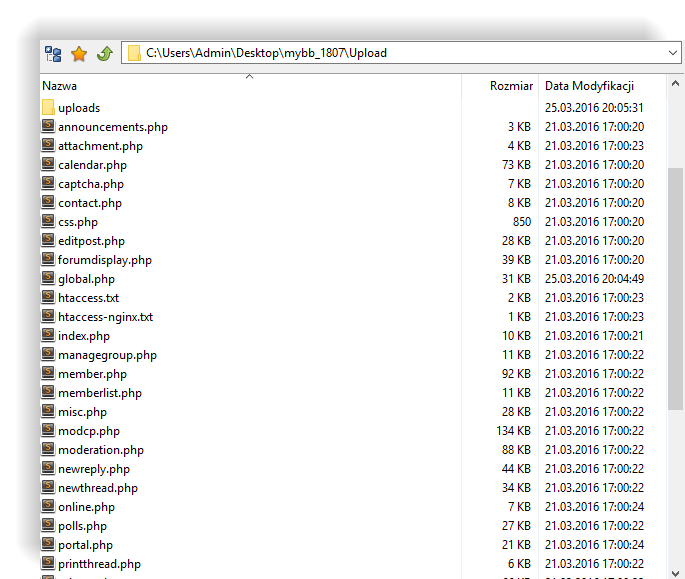Select the calendar.php file name
This screenshot has height=579, width=685.
click(92, 165)
